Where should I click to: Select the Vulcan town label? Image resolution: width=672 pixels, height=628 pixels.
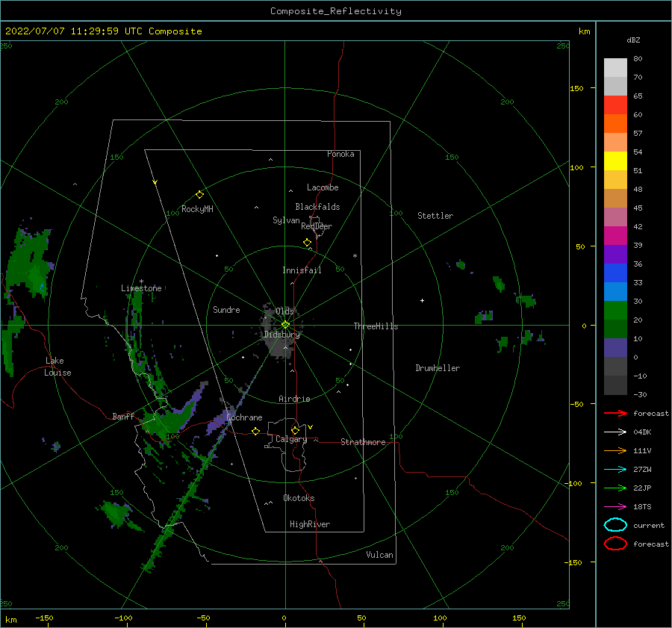point(380,555)
